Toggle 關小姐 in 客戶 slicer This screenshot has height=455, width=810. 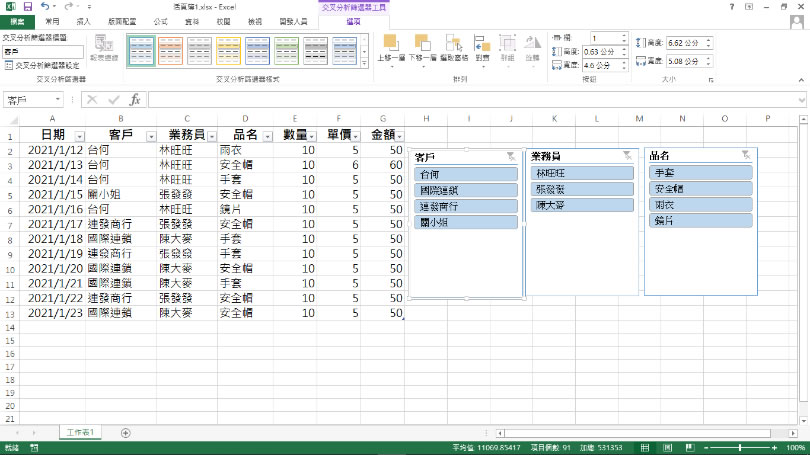[x=465, y=222]
